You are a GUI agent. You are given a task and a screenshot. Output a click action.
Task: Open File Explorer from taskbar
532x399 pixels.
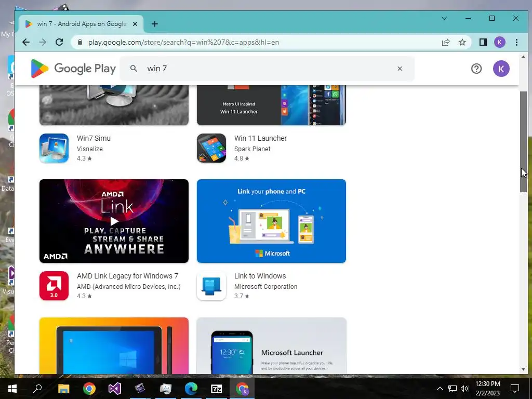[x=63, y=389]
